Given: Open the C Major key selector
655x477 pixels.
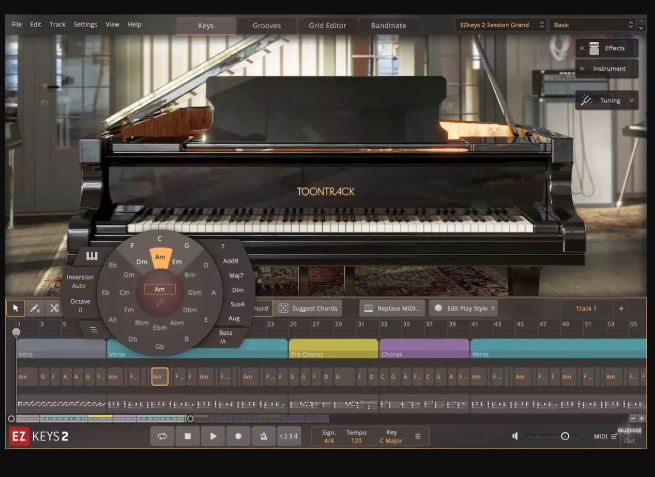Looking at the screenshot, I should tap(391, 441).
